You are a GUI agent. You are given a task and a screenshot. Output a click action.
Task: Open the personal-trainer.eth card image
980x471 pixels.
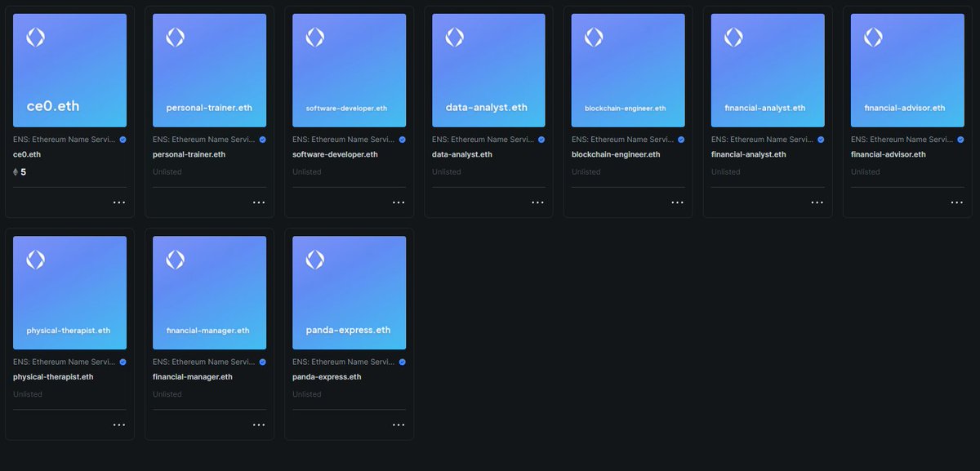[210, 70]
